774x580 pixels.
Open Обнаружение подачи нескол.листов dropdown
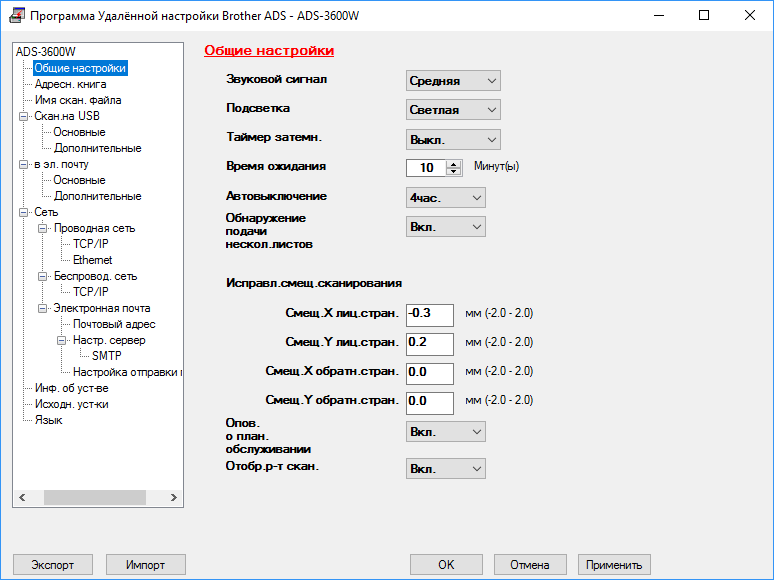click(x=446, y=227)
